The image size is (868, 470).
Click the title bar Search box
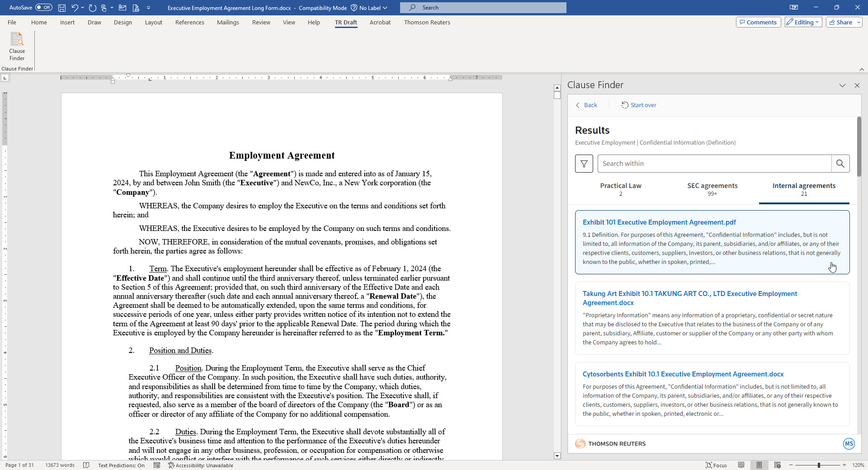pyautogui.click(x=483, y=8)
